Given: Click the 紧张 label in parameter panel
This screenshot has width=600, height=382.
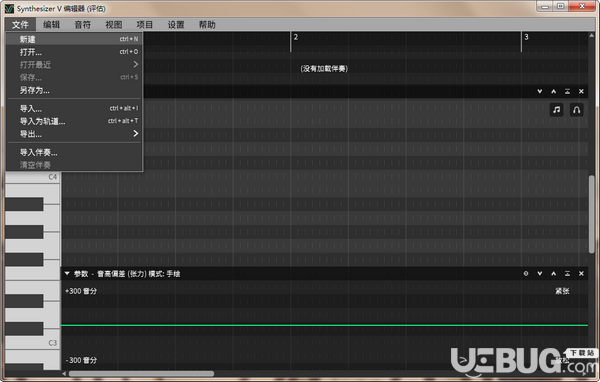Looking at the screenshot, I should [562, 291].
